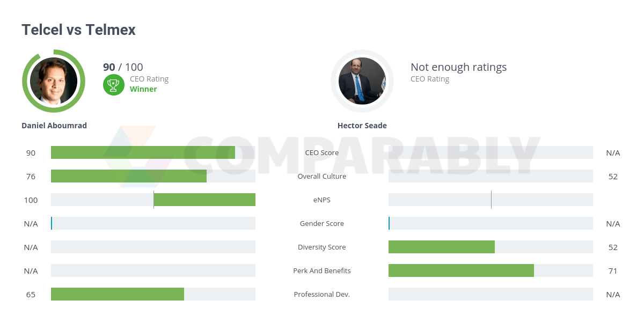
Task: Click the green trophy winner icon
Action: pyautogui.click(x=113, y=84)
